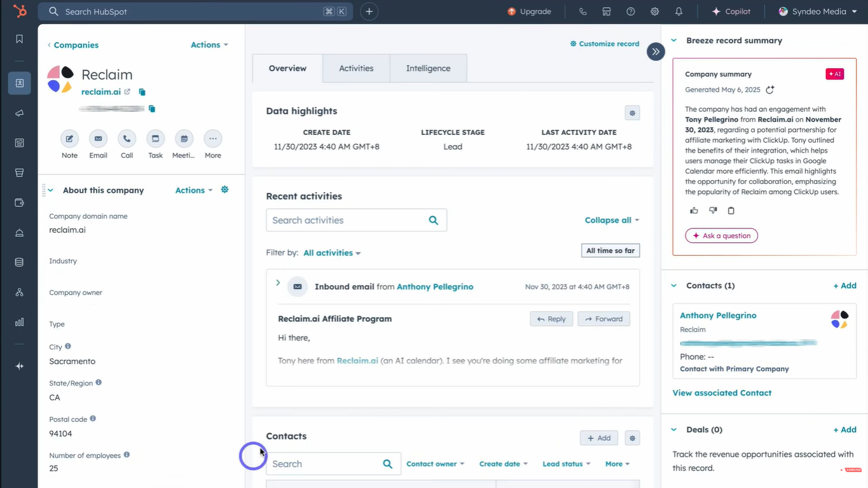
Task: Switch to the Intelligence tab
Action: [x=428, y=68]
